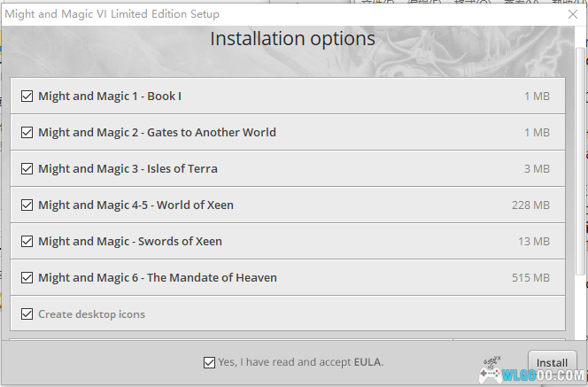This screenshot has height=387, width=588.
Task: Untick the World of Xeen checkbox
Action: click(27, 205)
